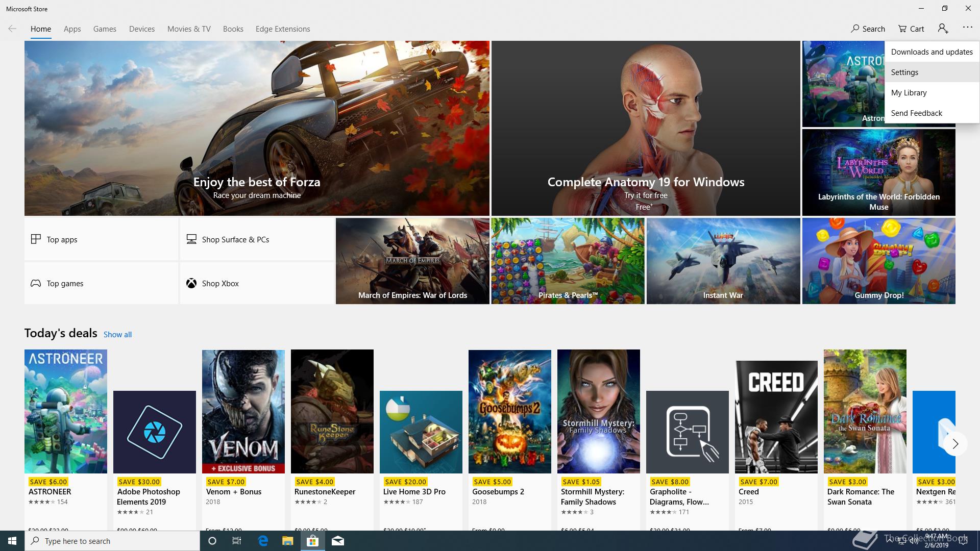Open Adobe Photoshop Elements 2019 deal icon
Viewport: 980px width, 551px height.
[155, 432]
